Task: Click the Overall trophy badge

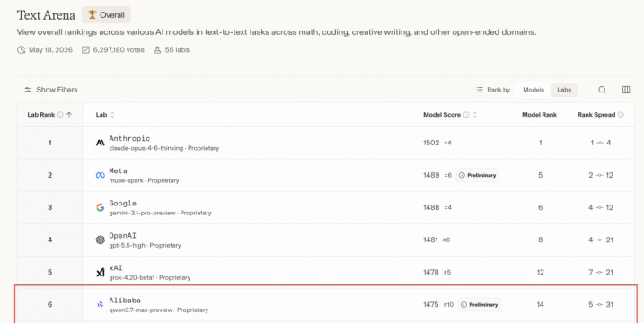Action: [106, 14]
